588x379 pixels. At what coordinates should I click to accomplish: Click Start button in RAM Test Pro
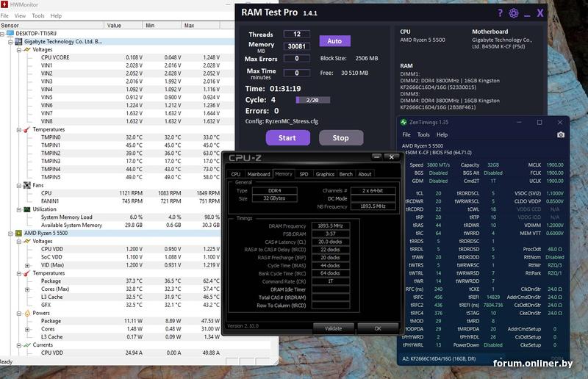tap(287, 138)
